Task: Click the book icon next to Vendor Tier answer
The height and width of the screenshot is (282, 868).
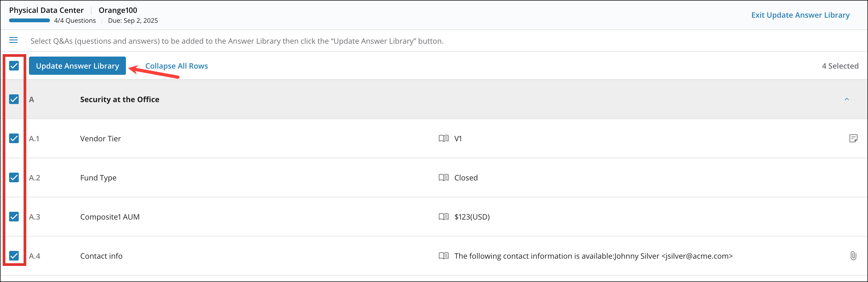Action: 444,138
